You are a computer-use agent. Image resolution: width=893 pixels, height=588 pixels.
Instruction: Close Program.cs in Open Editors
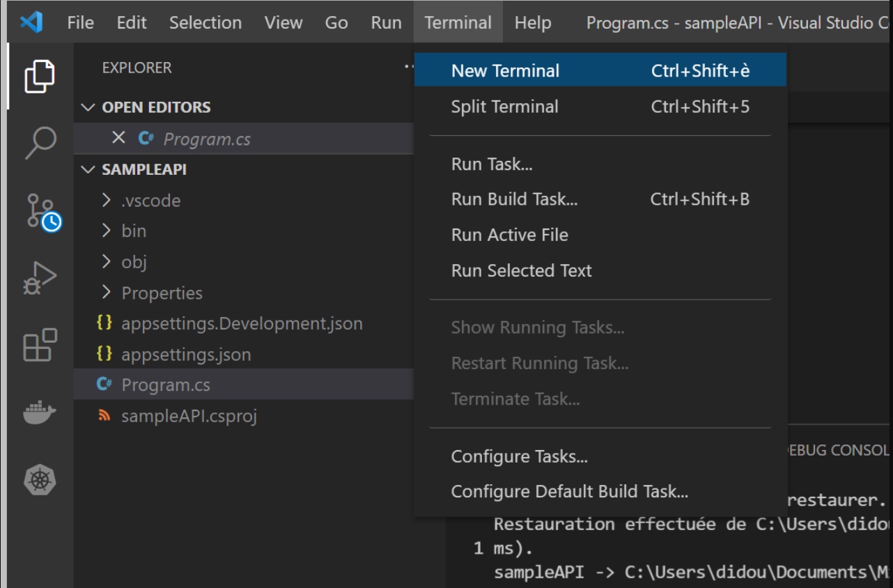tap(118, 138)
